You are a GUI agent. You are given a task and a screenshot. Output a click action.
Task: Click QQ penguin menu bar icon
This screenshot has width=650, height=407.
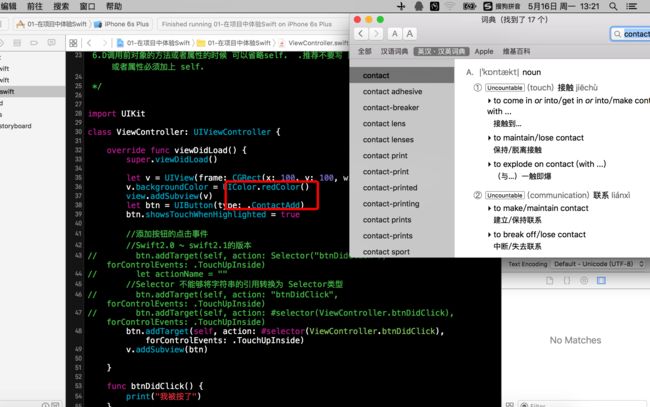(x=418, y=6)
